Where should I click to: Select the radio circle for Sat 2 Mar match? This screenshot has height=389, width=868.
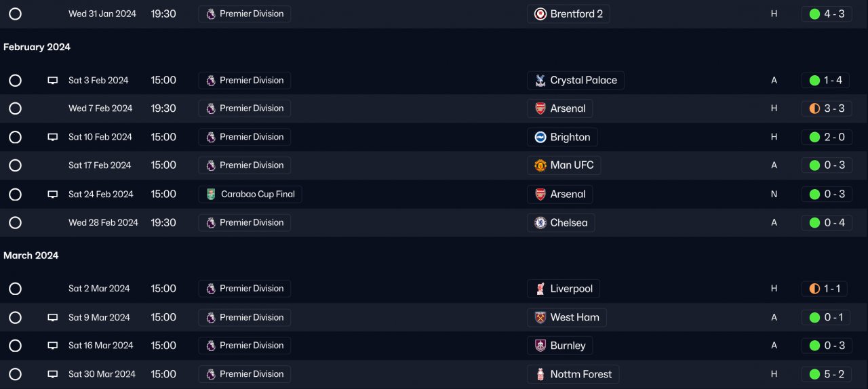pyautogui.click(x=16, y=289)
